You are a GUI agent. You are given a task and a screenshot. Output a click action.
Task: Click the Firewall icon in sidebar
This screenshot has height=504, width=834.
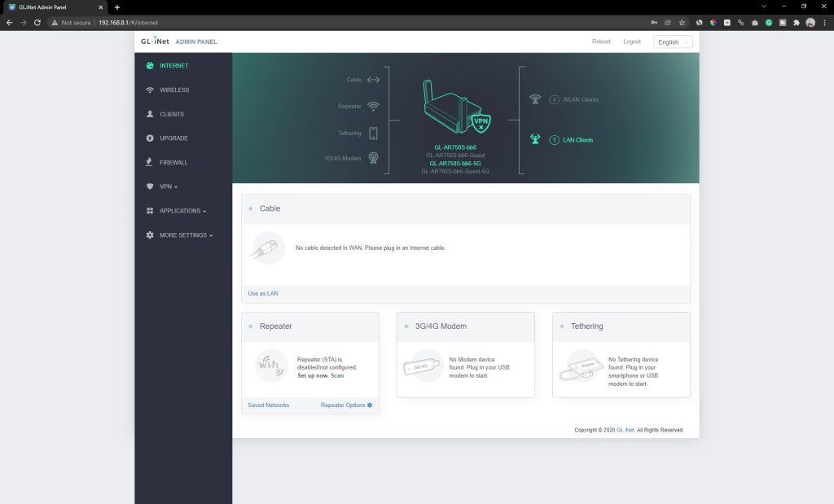(x=150, y=162)
